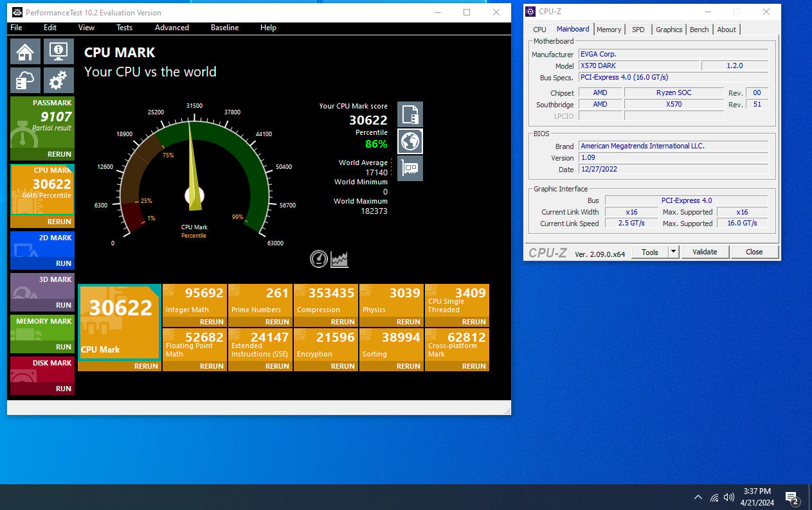
Task: Run the 2D Mark test
Action: click(63, 263)
